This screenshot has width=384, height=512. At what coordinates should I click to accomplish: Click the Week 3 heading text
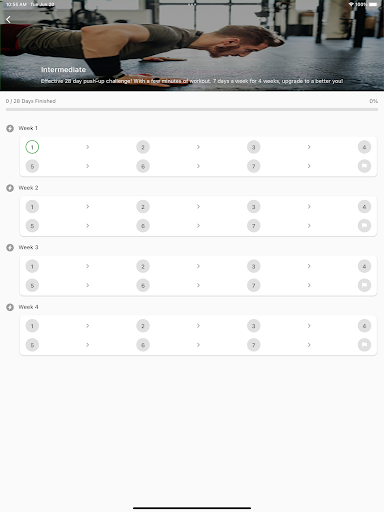pyautogui.click(x=28, y=247)
